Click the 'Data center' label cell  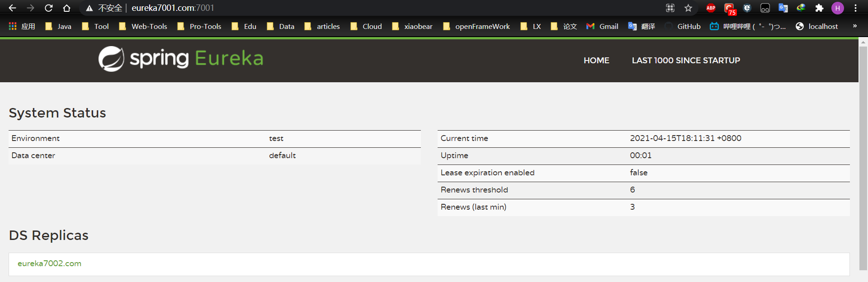click(x=33, y=155)
